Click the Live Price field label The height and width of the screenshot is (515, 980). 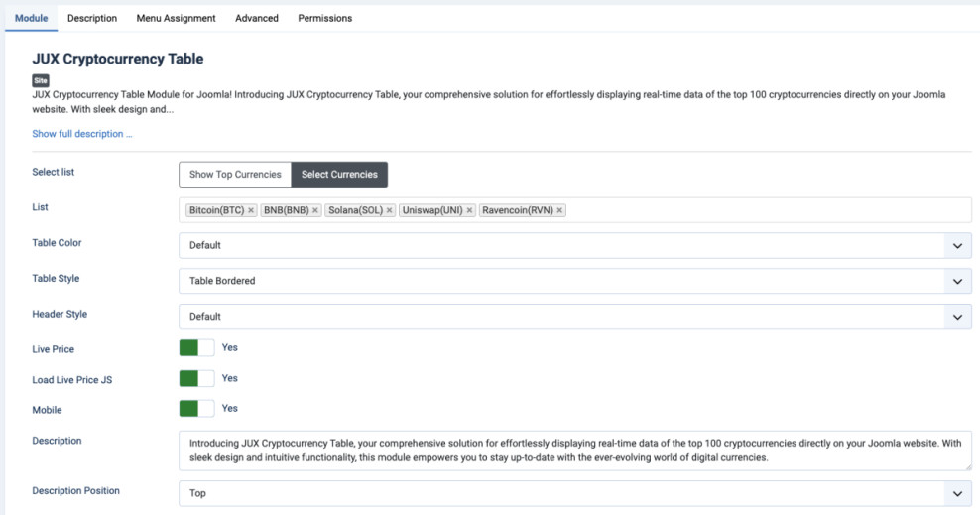54,349
